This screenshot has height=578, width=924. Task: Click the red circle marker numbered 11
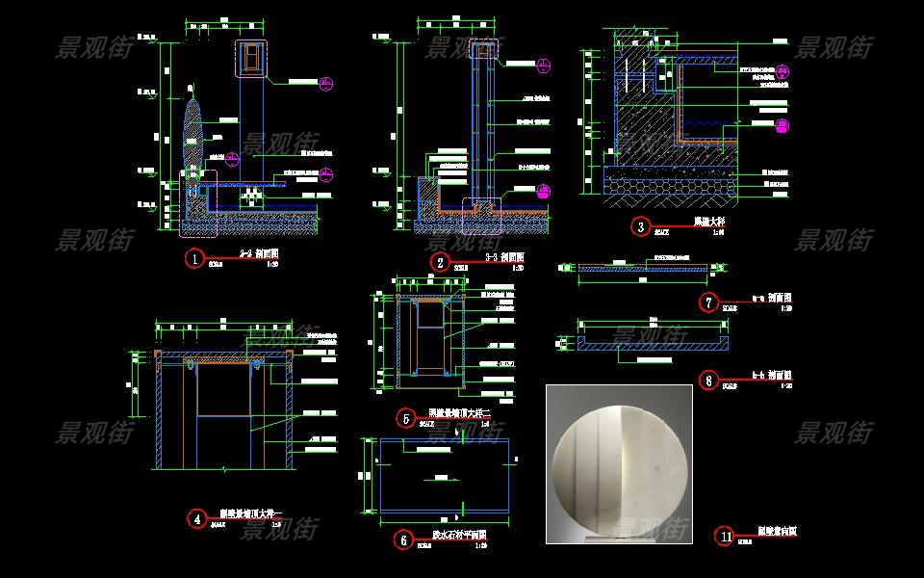(x=725, y=537)
